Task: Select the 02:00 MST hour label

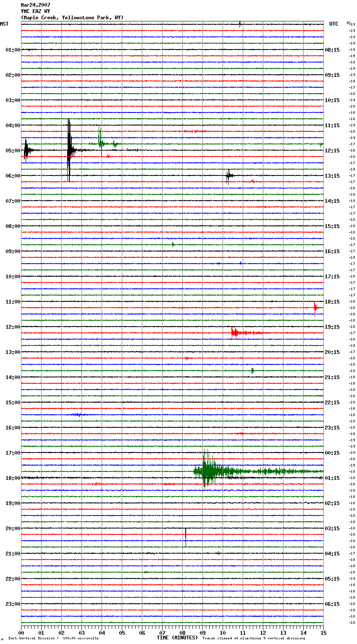Action: 13,75
